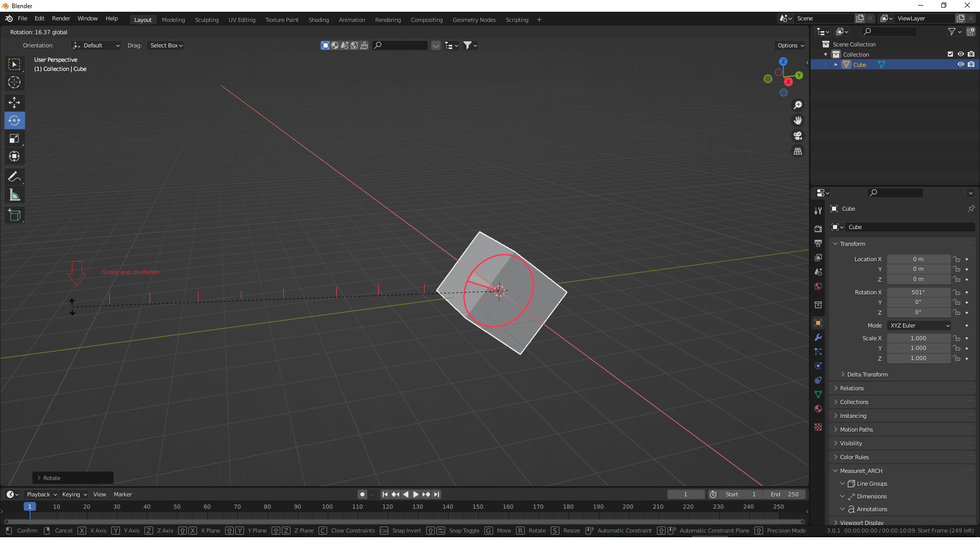Open the Render menu
The height and width of the screenshot is (551, 980).
tap(61, 18)
